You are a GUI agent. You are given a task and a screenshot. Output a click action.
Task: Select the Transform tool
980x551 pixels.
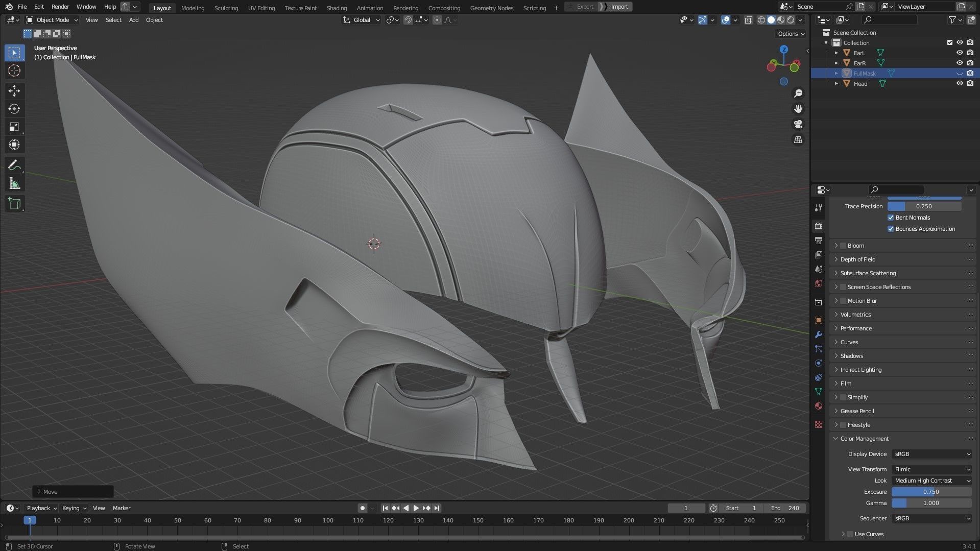(14, 145)
